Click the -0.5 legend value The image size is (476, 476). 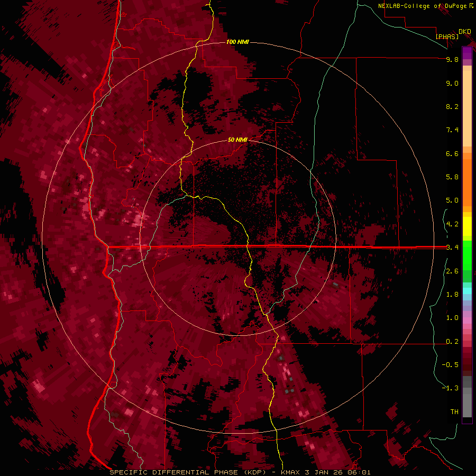[450, 365]
